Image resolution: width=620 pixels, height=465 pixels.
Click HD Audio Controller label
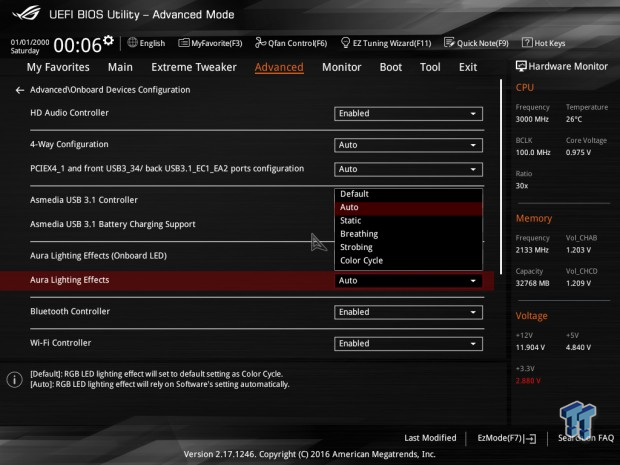[x=69, y=113]
